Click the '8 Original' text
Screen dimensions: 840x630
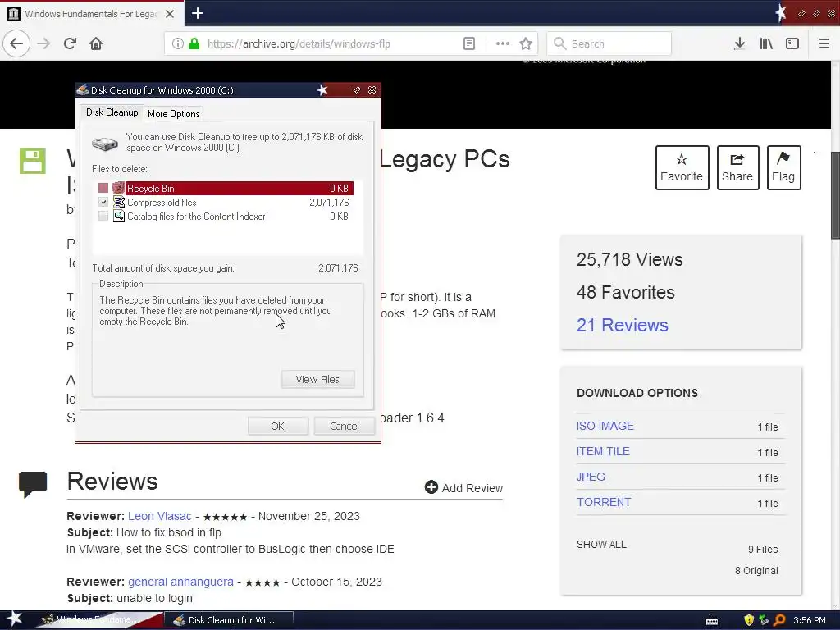tap(756, 571)
